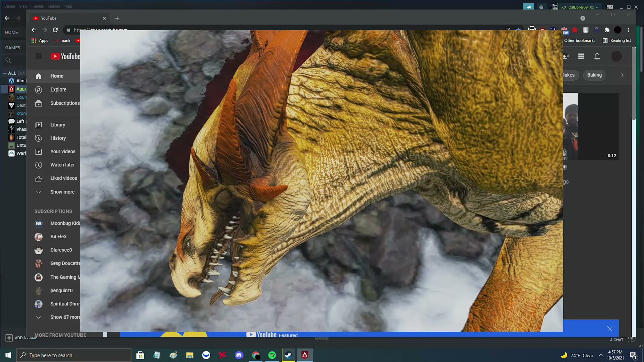Open the Chrome extensions puzzle icon

tap(607, 30)
